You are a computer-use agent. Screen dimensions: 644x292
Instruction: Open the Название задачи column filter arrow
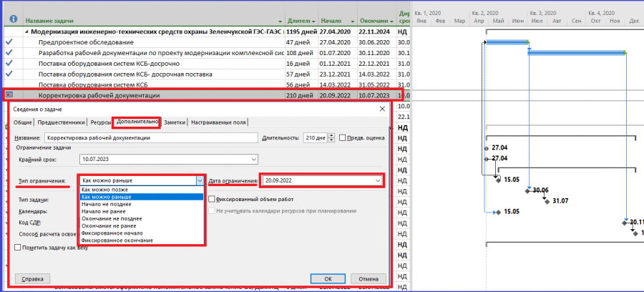point(280,21)
